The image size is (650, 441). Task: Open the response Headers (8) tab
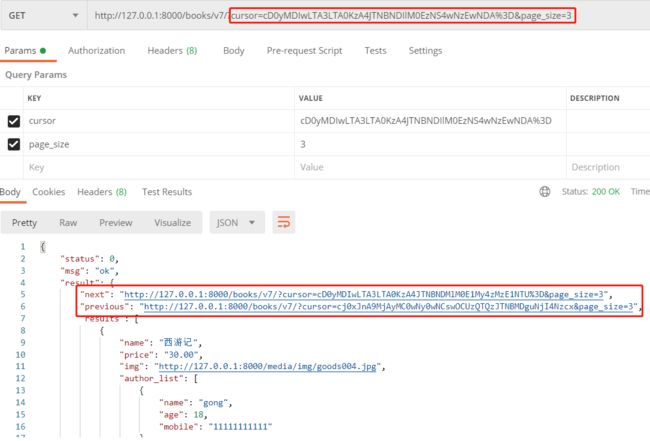[x=102, y=192]
